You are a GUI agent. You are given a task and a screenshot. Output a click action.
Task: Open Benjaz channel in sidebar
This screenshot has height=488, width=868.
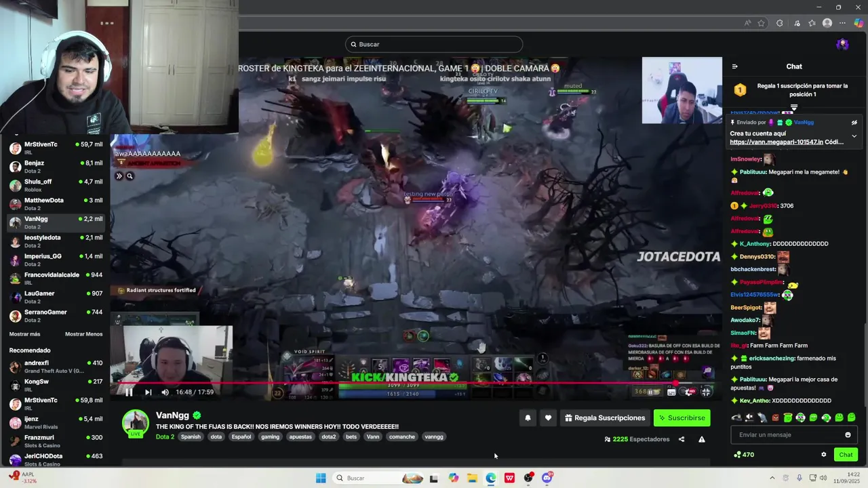click(x=56, y=166)
